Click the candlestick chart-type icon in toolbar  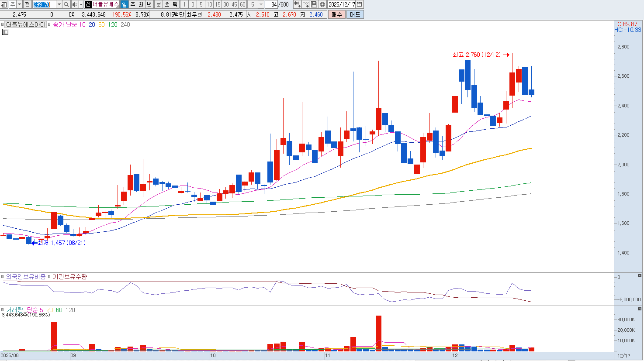(x=297, y=4)
